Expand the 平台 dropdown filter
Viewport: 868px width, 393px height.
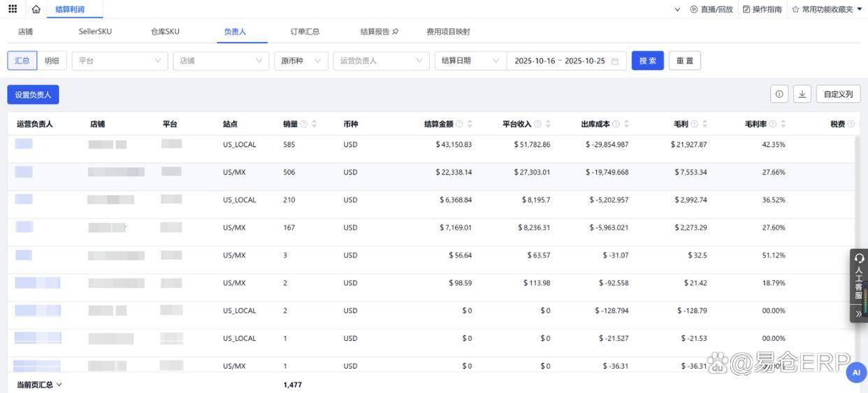(120, 61)
